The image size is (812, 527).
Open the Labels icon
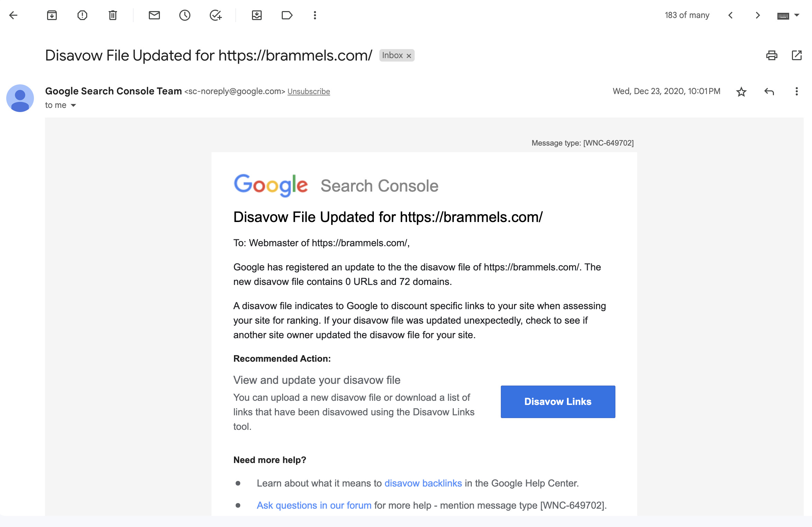(287, 15)
